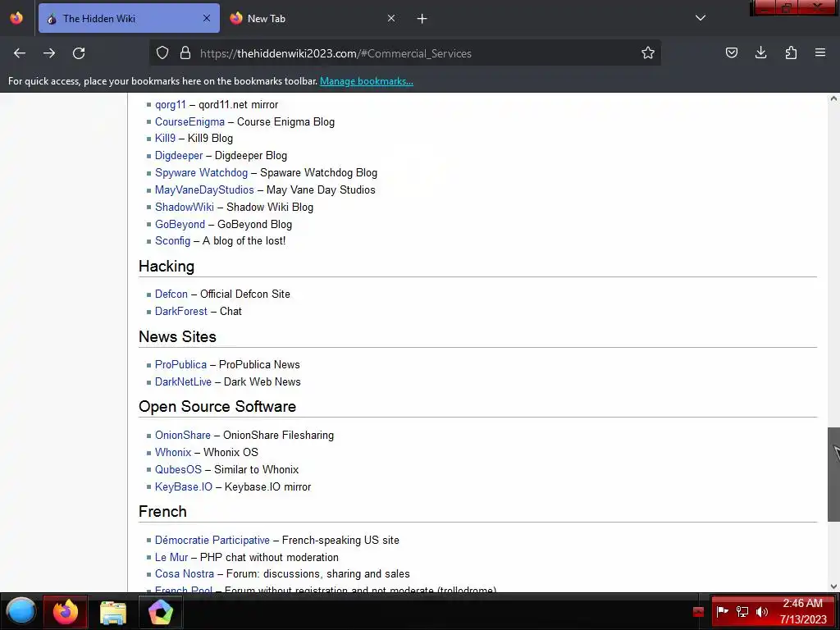Click the Firefox taskbar icon
Screen dimensions: 840x630
click(x=66, y=611)
